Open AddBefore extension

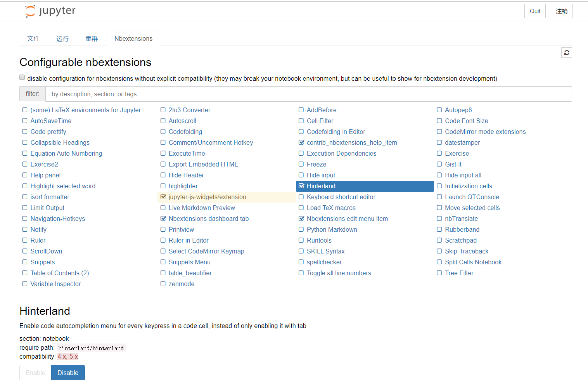[x=322, y=110]
